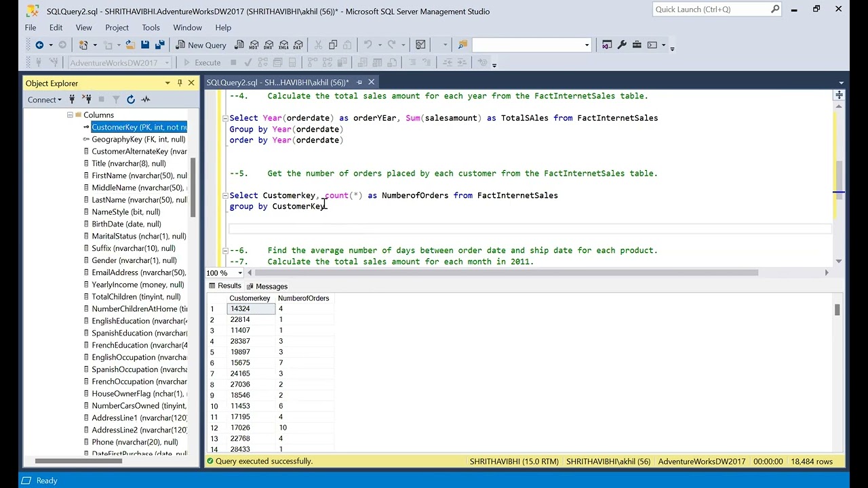Click the split editor handle icon
This screenshot has height=488, width=868.
point(839,95)
